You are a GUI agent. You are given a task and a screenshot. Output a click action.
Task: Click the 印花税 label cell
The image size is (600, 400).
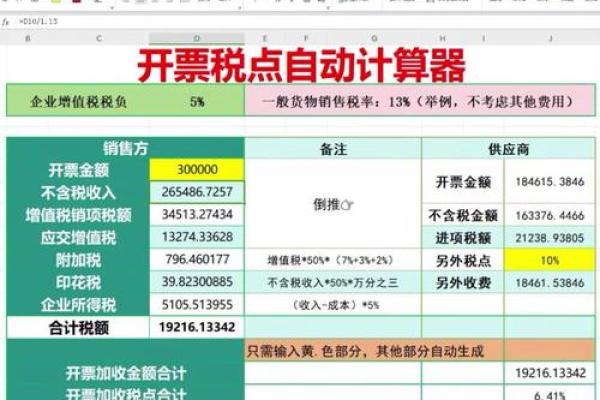pos(79,282)
